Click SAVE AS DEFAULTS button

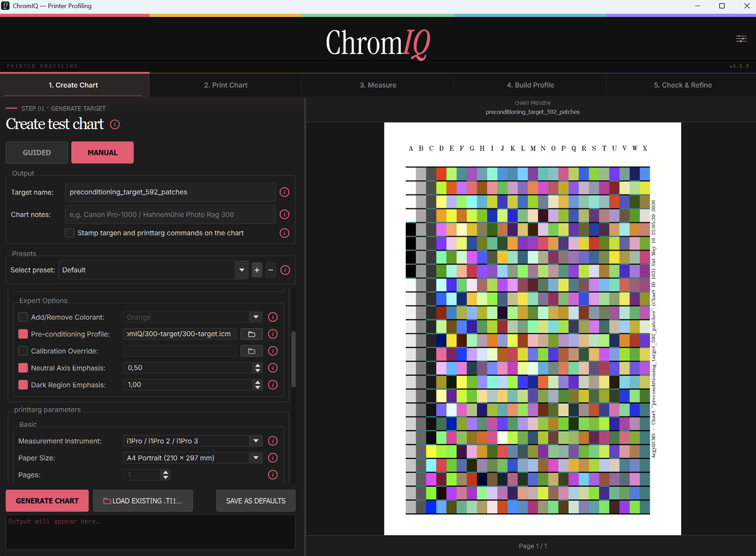[x=256, y=501]
